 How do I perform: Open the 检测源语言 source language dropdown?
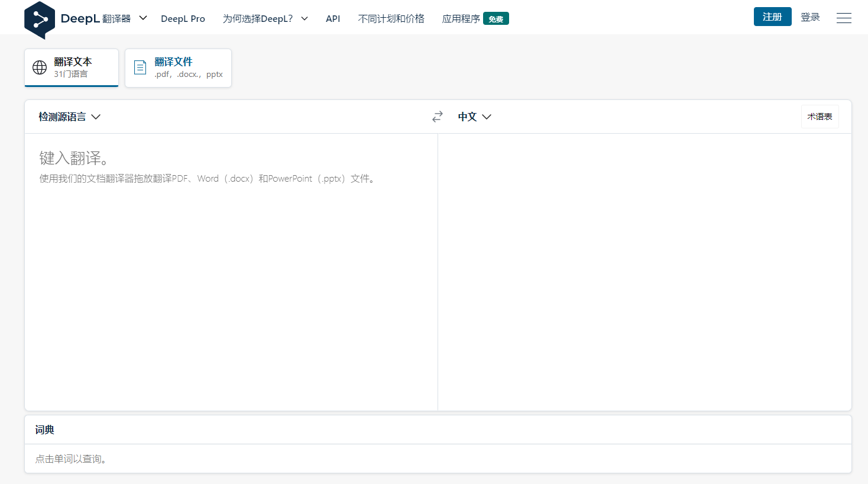(x=70, y=117)
